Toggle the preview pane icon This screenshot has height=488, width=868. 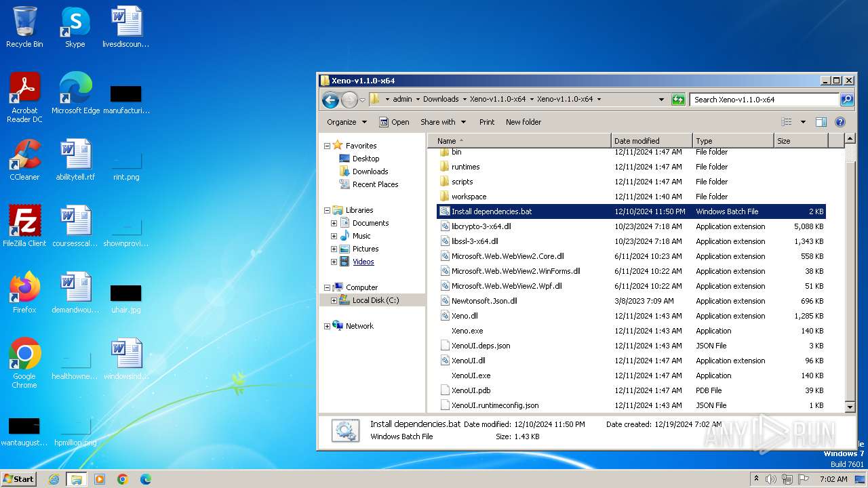pos(821,122)
